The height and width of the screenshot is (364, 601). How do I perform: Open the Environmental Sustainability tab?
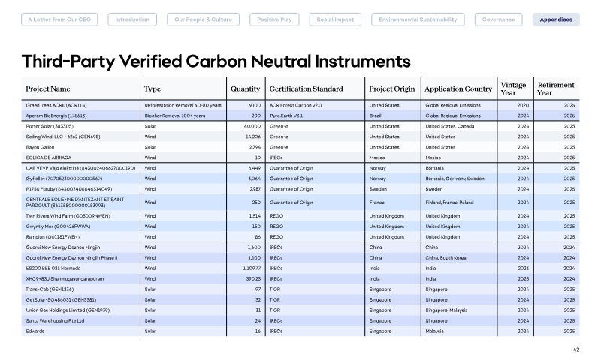tap(418, 20)
